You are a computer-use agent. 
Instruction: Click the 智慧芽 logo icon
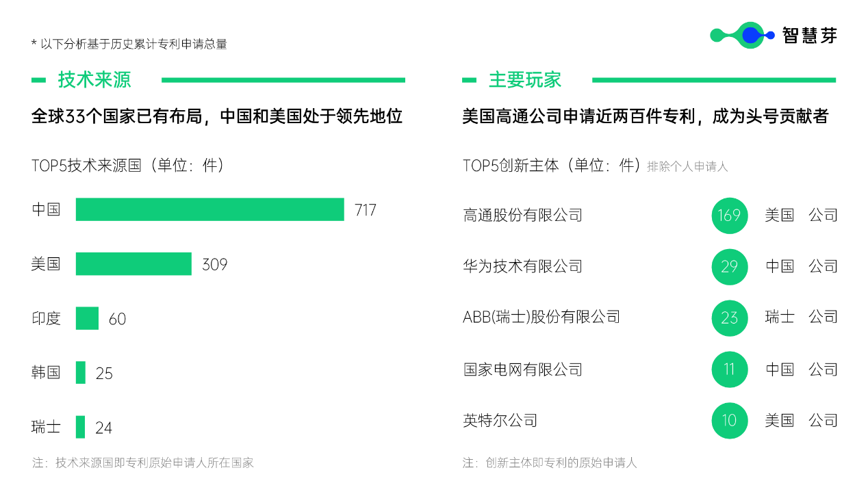742,35
